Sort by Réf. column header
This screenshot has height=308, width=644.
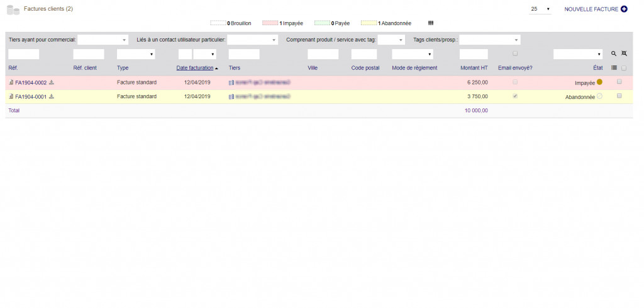(x=13, y=68)
